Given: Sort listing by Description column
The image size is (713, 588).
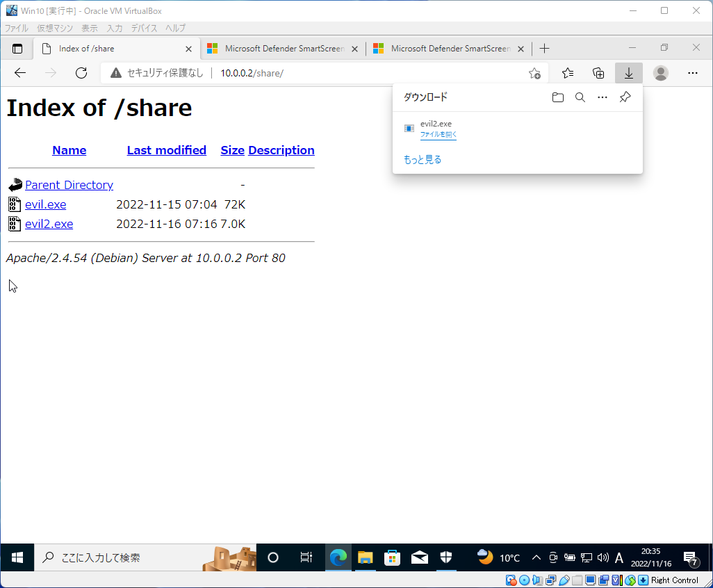Looking at the screenshot, I should (281, 150).
